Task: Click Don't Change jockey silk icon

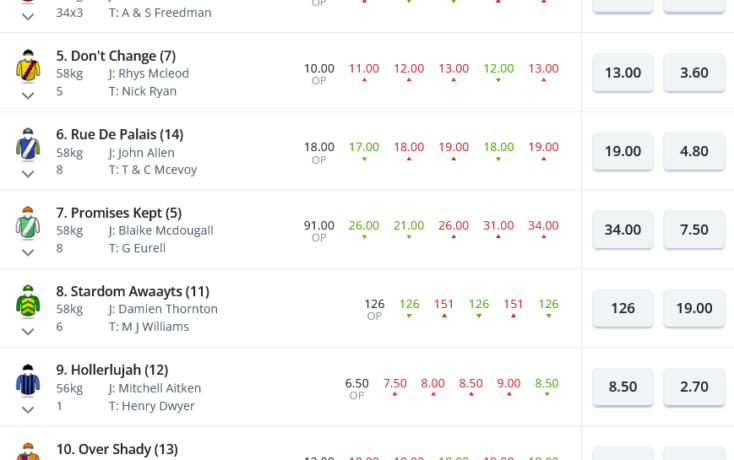Action: click(28, 66)
